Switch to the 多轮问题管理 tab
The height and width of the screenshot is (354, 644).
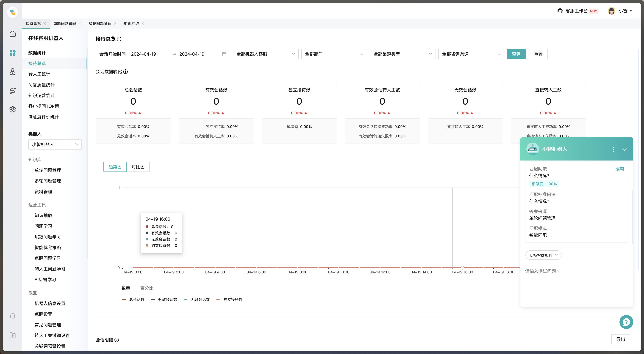(100, 23)
